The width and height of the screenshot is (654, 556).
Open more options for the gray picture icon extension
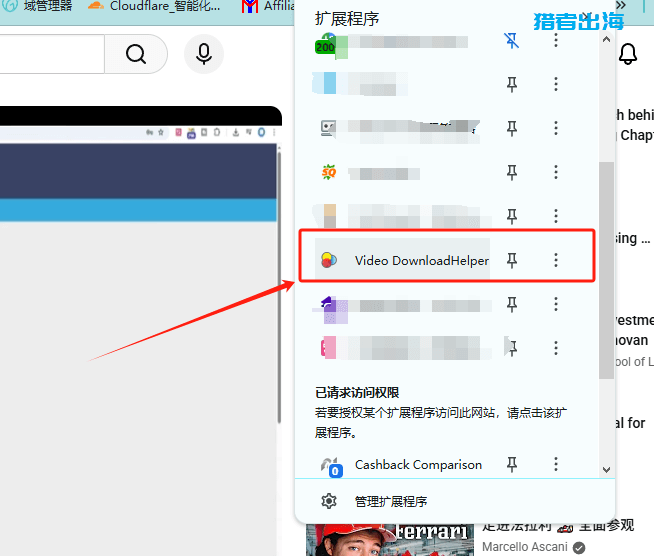pos(556,128)
